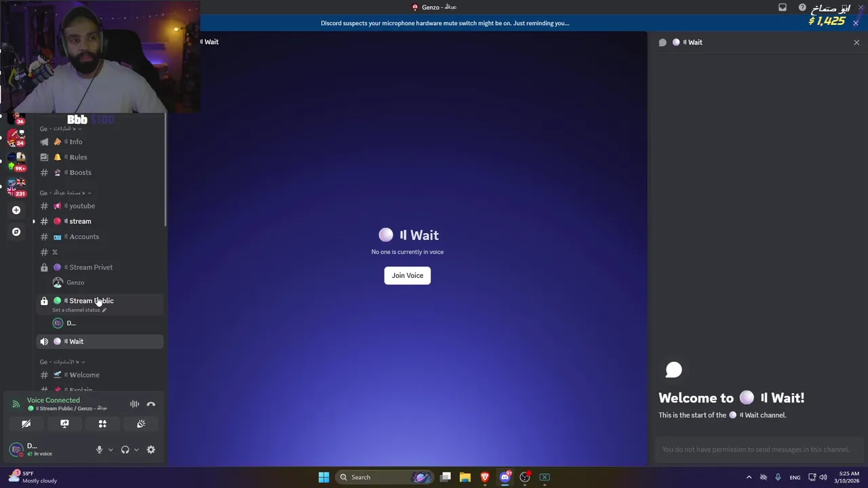Select the Stream Privet voice channel

tap(100, 267)
